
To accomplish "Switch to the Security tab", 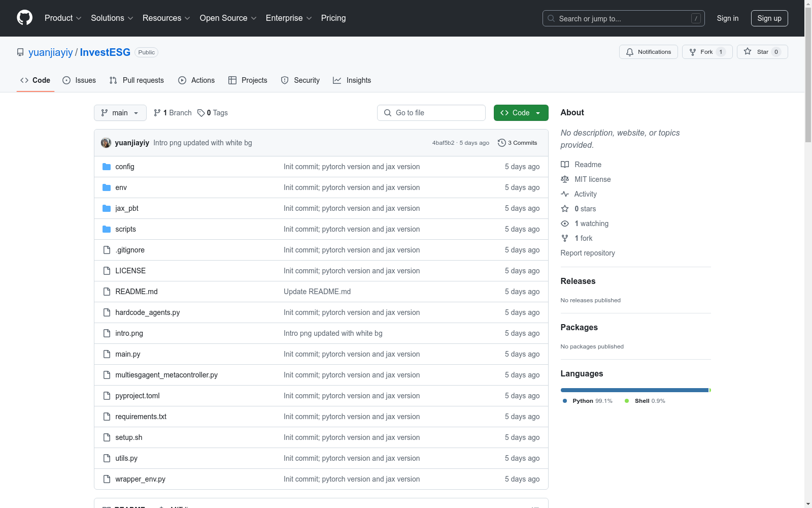I will [x=300, y=80].
